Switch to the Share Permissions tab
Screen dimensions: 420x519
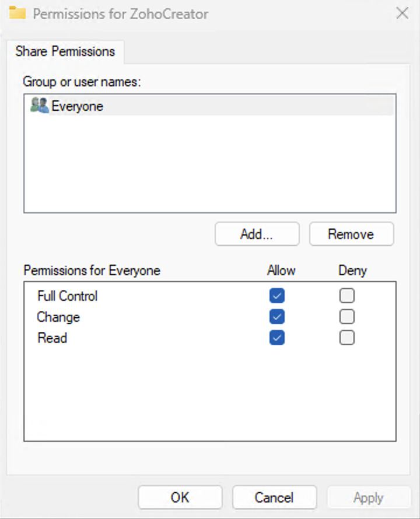65,51
